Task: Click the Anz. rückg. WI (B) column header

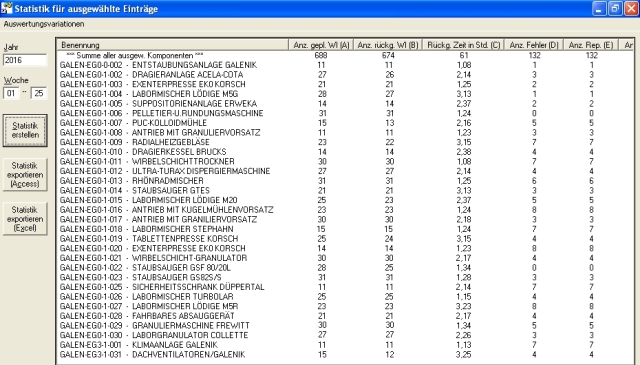Action: (388, 45)
